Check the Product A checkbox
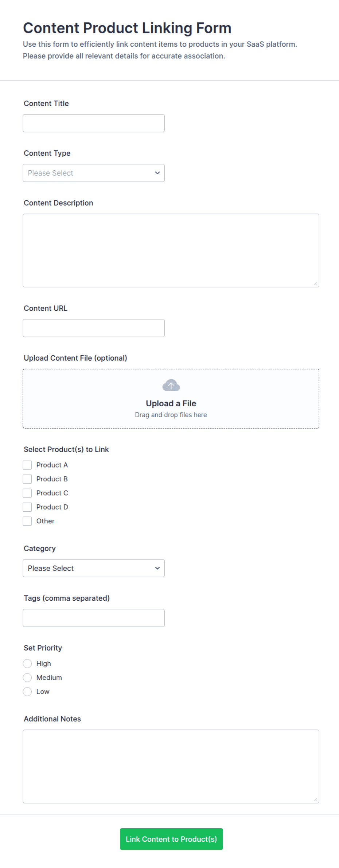The width and height of the screenshot is (339, 868). coord(27,465)
